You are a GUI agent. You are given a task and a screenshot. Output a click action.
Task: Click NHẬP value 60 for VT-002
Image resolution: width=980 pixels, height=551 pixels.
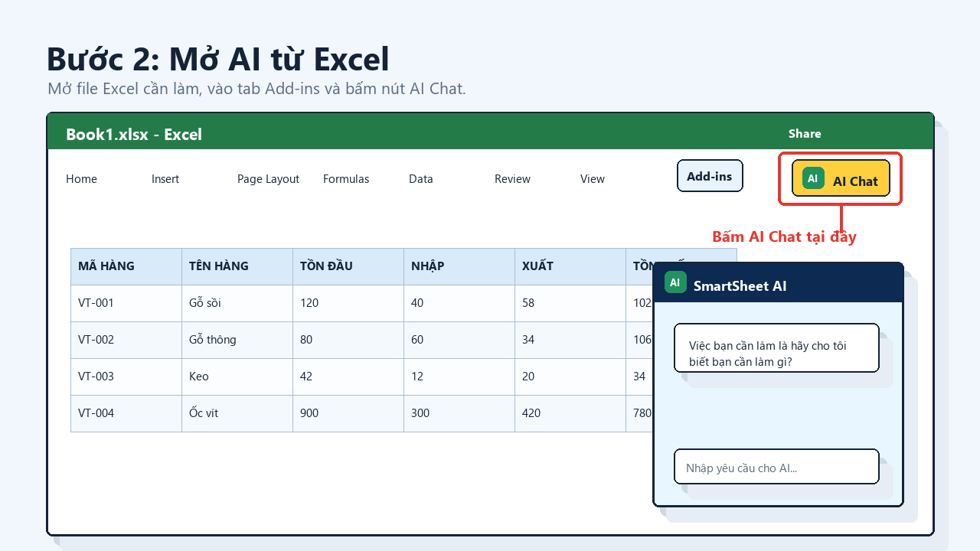point(459,340)
